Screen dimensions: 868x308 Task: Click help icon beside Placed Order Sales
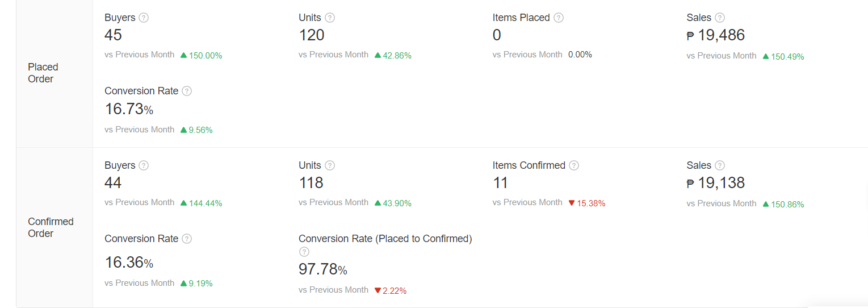click(720, 18)
